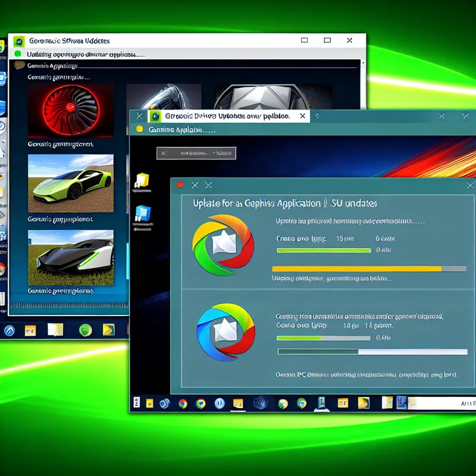Select the driver updates tab in the middle window

(x=228, y=116)
